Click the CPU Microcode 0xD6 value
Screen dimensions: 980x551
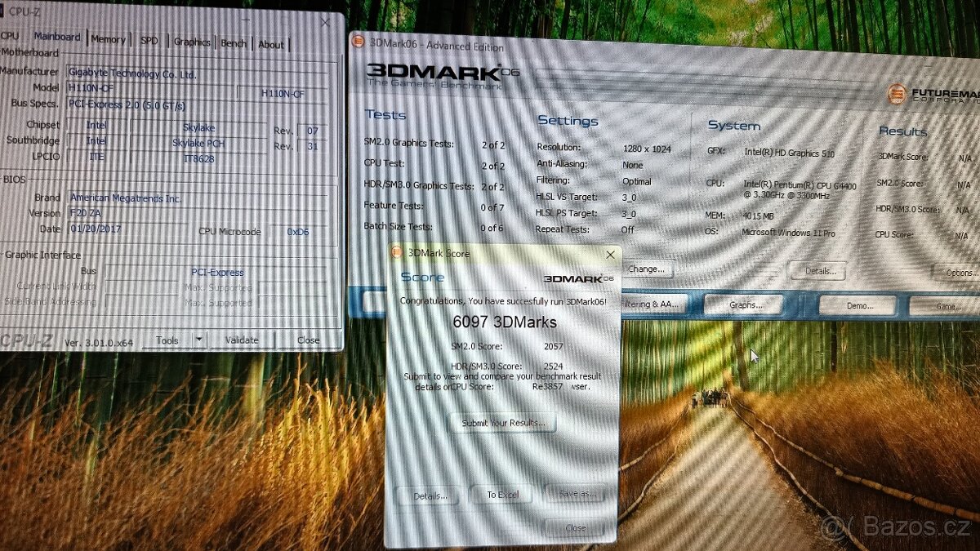[297, 232]
